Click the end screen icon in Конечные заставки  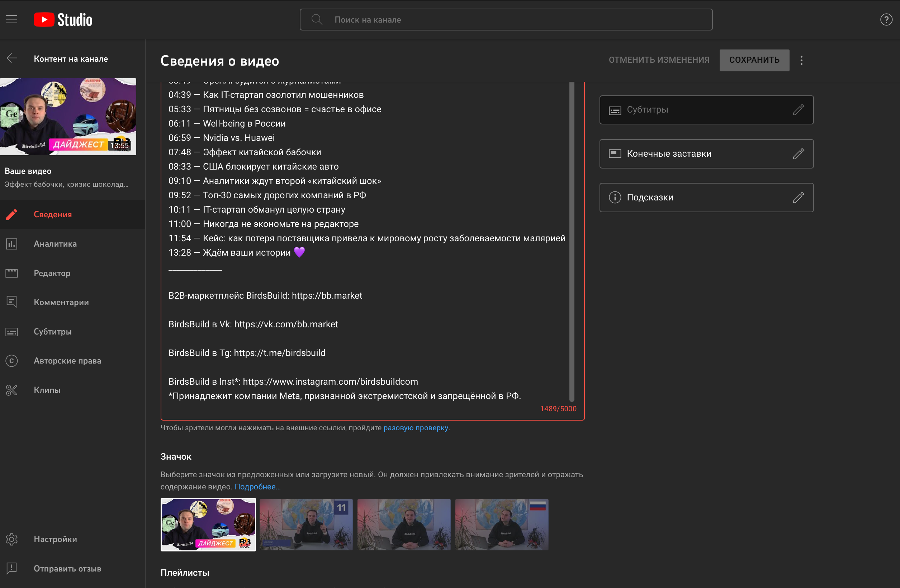point(615,153)
